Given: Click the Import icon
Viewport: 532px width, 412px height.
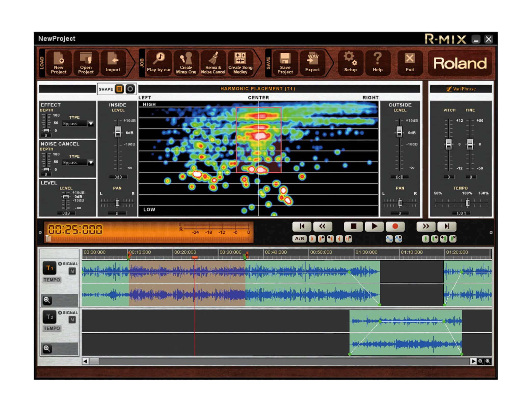Looking at the screenshot, I should click(113, 63).
